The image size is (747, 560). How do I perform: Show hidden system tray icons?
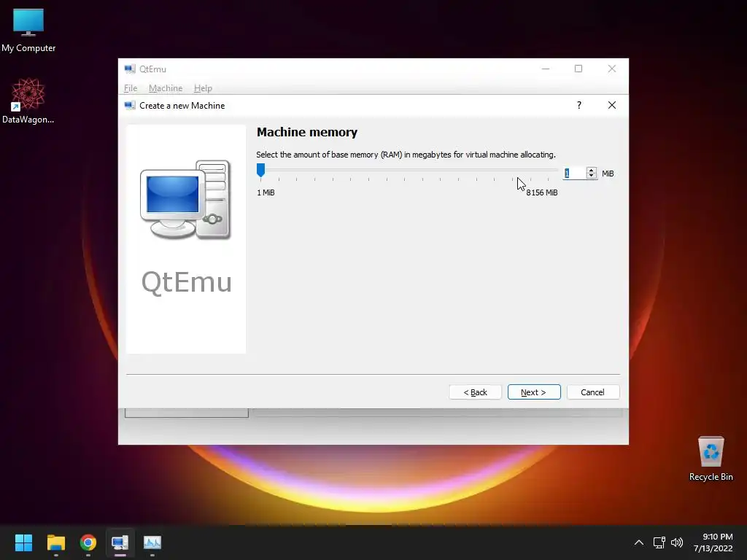tap(639, 542)
